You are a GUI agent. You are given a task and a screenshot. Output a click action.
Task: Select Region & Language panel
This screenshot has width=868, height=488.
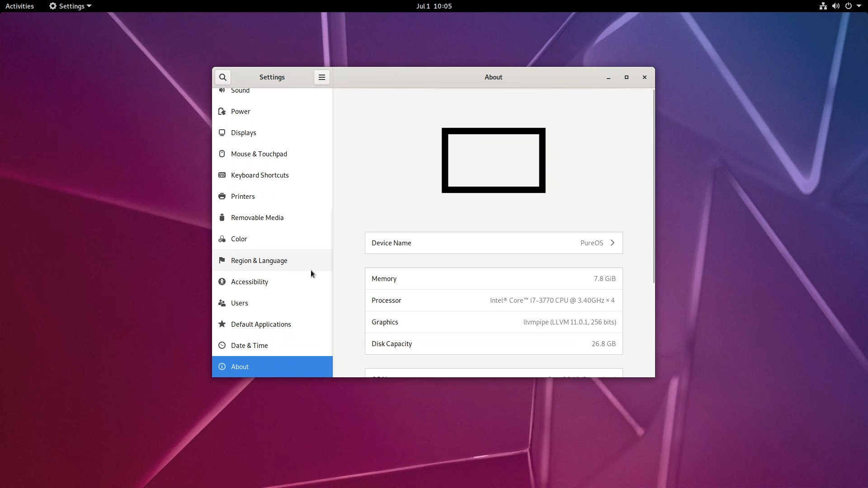click(259, 261)
